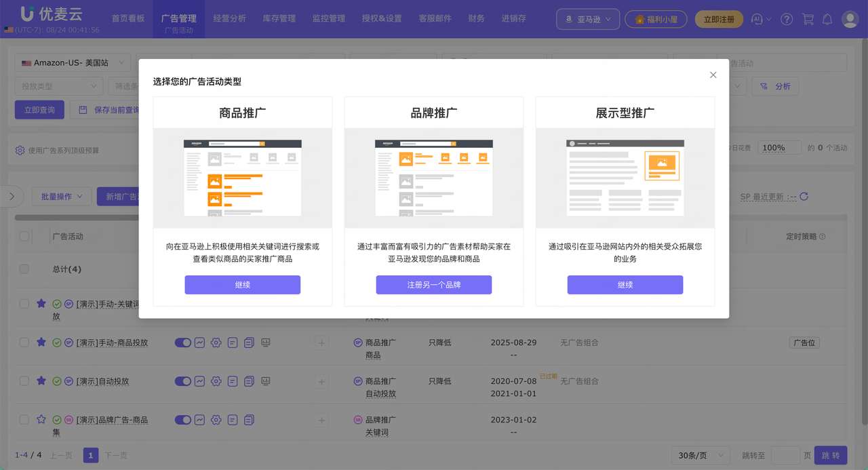The height and width of the screenshot is (470, 868).
Task: Select the 品牌推广 illustration thumbnail
Action: [x=434, y=178]
